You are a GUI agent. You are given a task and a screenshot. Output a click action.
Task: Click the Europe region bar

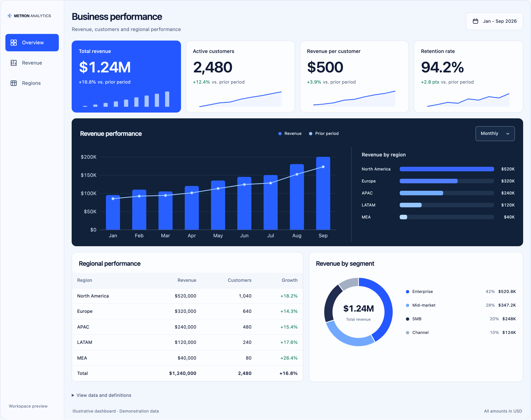click(447, 181)
